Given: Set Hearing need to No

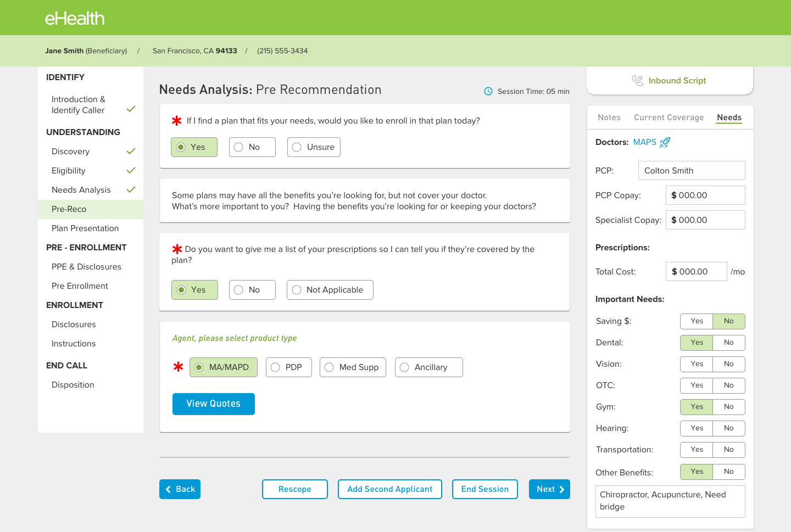Looking at the screenshot, I should (729, 428).
